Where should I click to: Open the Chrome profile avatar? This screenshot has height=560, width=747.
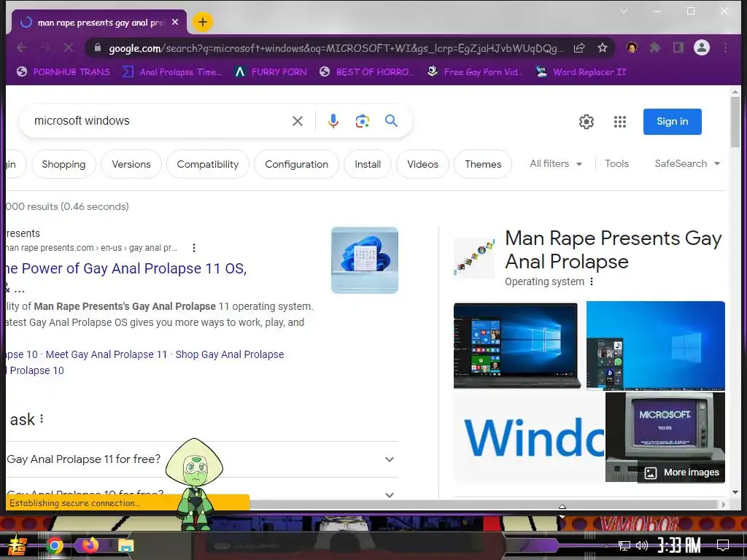[701, 47]
